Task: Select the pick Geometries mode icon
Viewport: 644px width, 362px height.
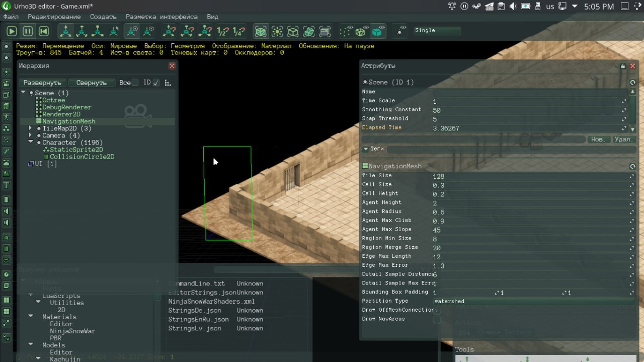Action: coord(261,31)
